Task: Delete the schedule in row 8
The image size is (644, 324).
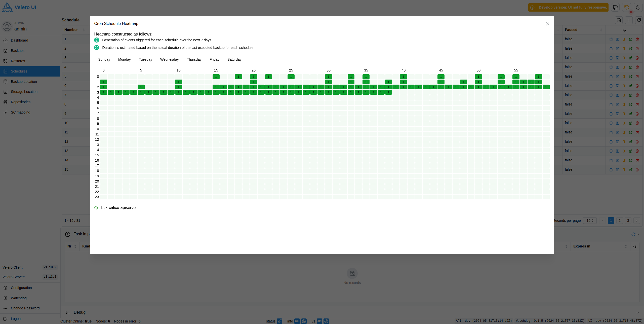Action: coord(637,104)
